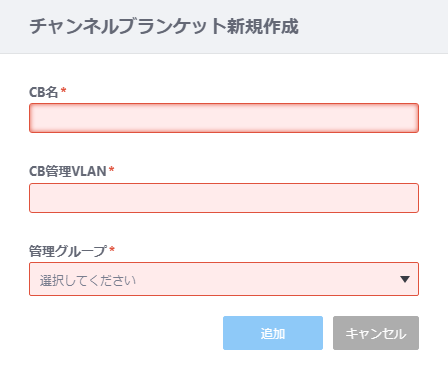The image size is (448, 369).
Task: Click the CB管理VLAN field label
Action: (x=68, y=171)
